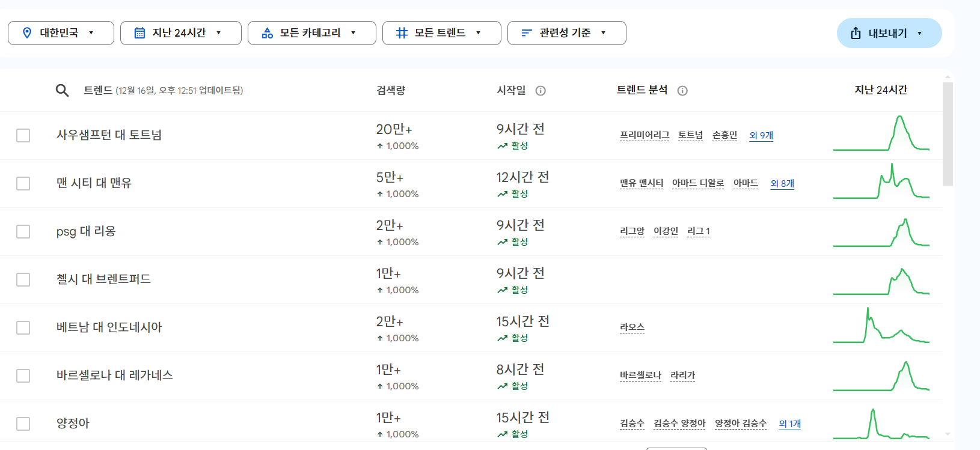Click the up-arrow 1,000% icon in 양정아 row

[380, 434]
